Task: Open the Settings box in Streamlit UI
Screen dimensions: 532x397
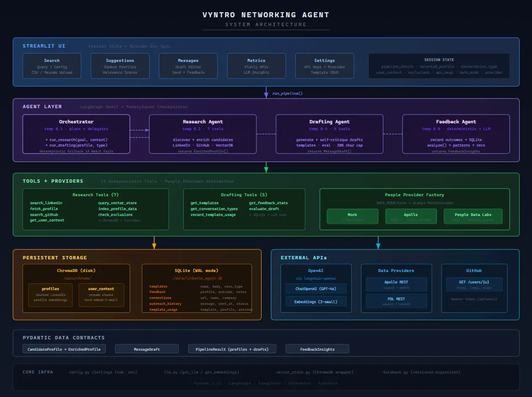Action: click(324, 66)
